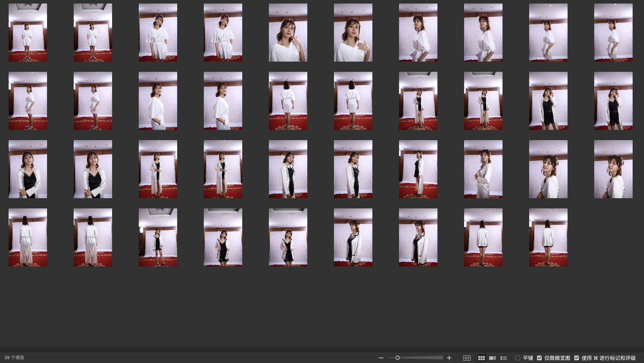Switch to details view icon
Viewport: 644px width, 363px height.
[493, 358]
